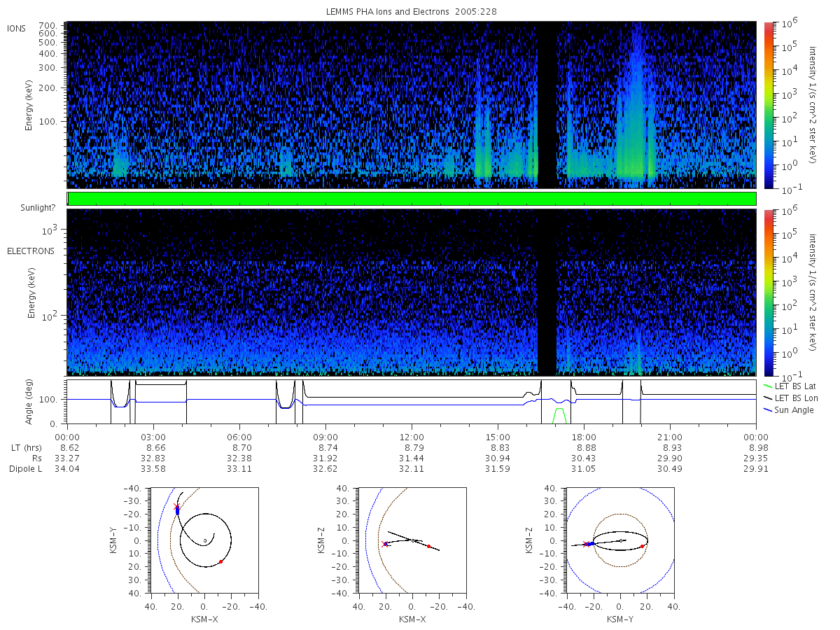840x630 pixels.
Task: Click the blue spacecraft marker in KSM-X/KSM-Y plot
Action: [177, 511]
